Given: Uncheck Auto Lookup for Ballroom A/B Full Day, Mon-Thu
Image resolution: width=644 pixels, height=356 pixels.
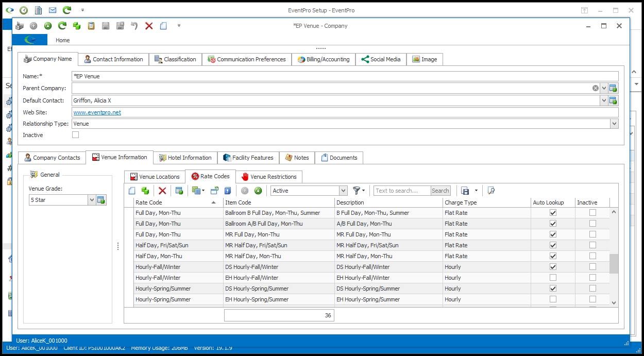Looking at the screenshot, I should [553, 224].
